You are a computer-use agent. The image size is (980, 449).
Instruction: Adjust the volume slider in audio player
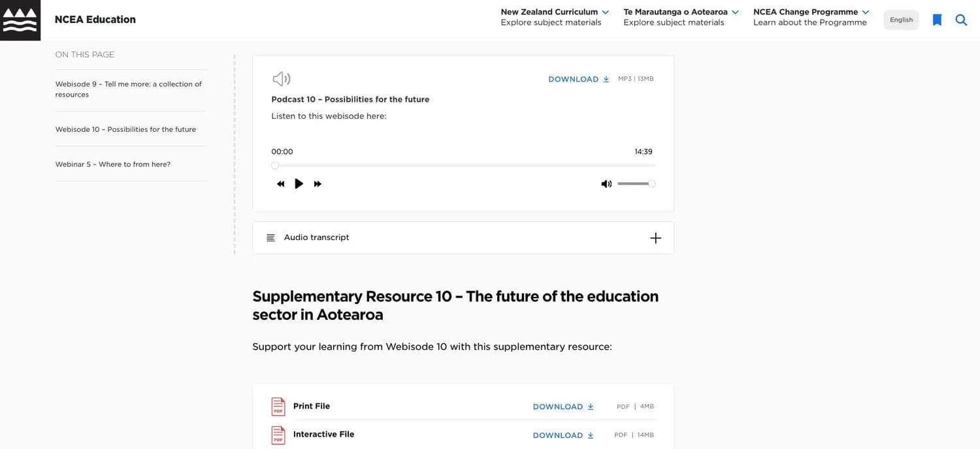coord(635,184)
